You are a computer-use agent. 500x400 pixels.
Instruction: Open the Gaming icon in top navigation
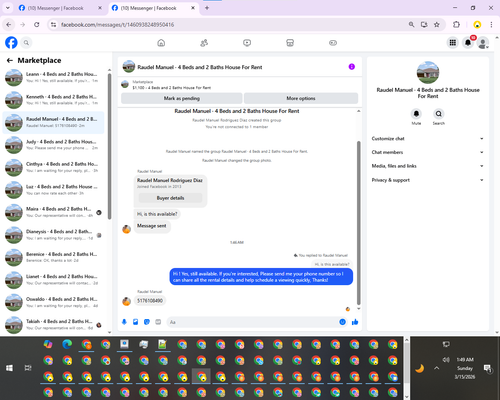333,43
